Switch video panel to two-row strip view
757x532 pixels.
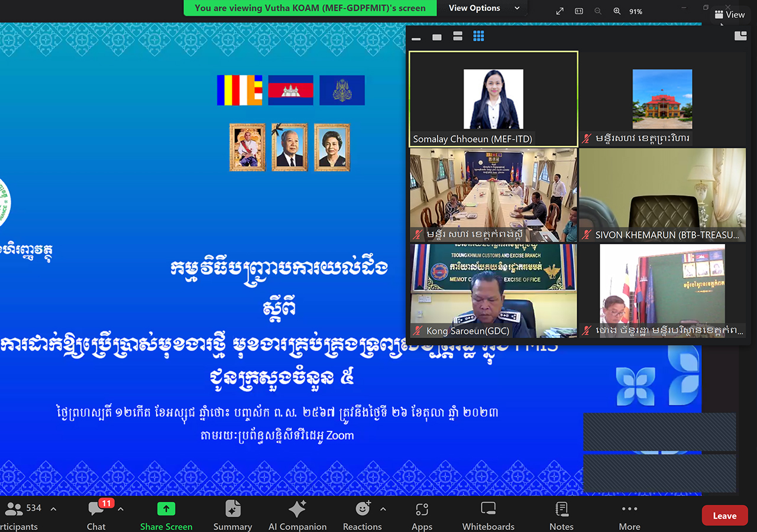click(458, 37)
